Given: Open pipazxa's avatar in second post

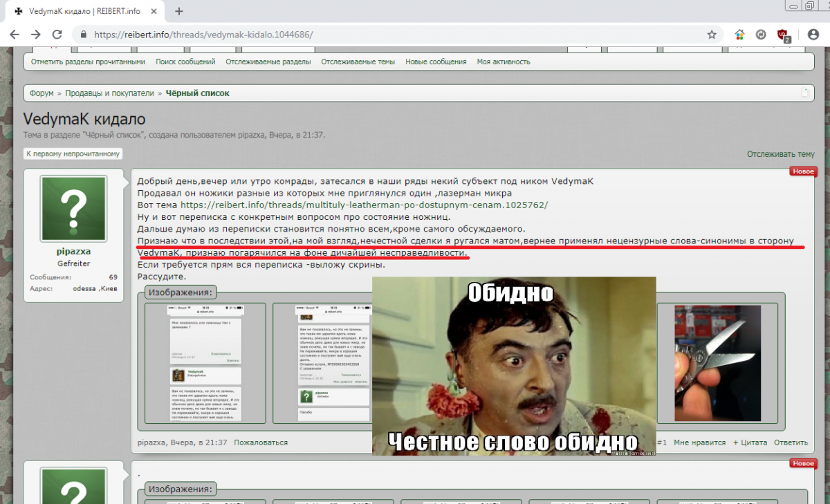Looking at the screenshot, I should point(73,487).
